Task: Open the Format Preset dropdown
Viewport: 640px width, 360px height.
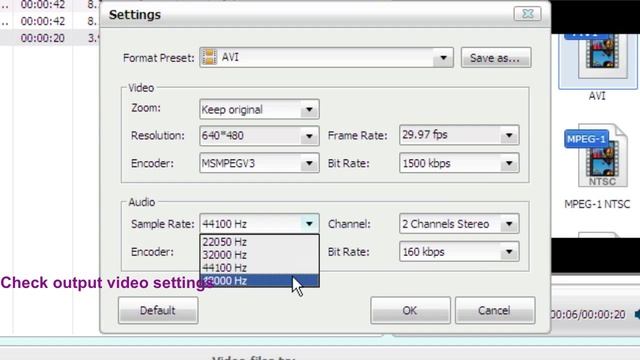Action: tap(443, 58)
